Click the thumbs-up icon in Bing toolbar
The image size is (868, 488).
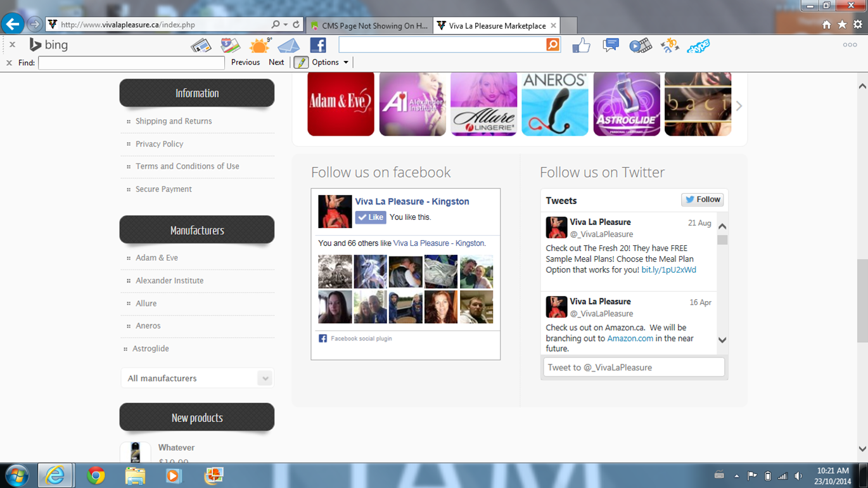point(581,45)
